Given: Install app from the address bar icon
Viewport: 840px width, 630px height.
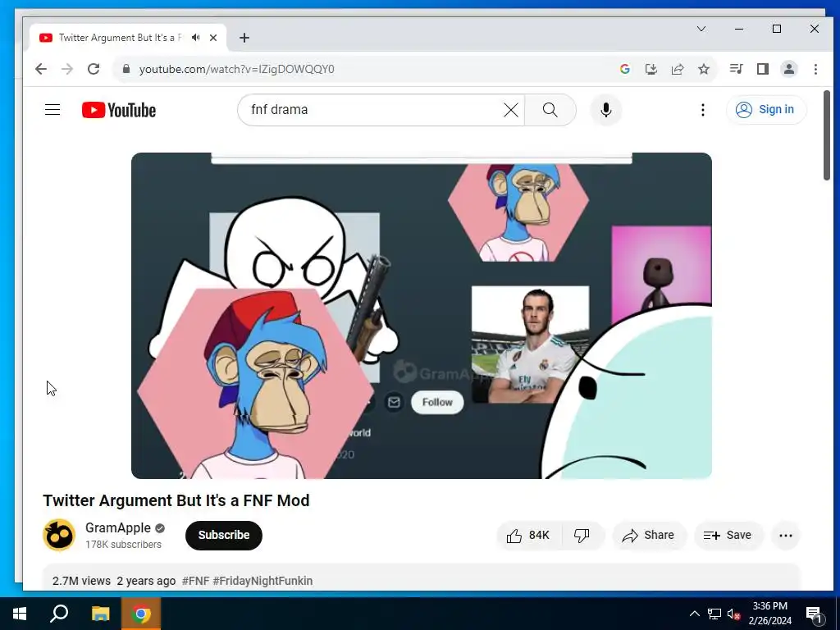Looking at the screenshot, I should (651, 69).
